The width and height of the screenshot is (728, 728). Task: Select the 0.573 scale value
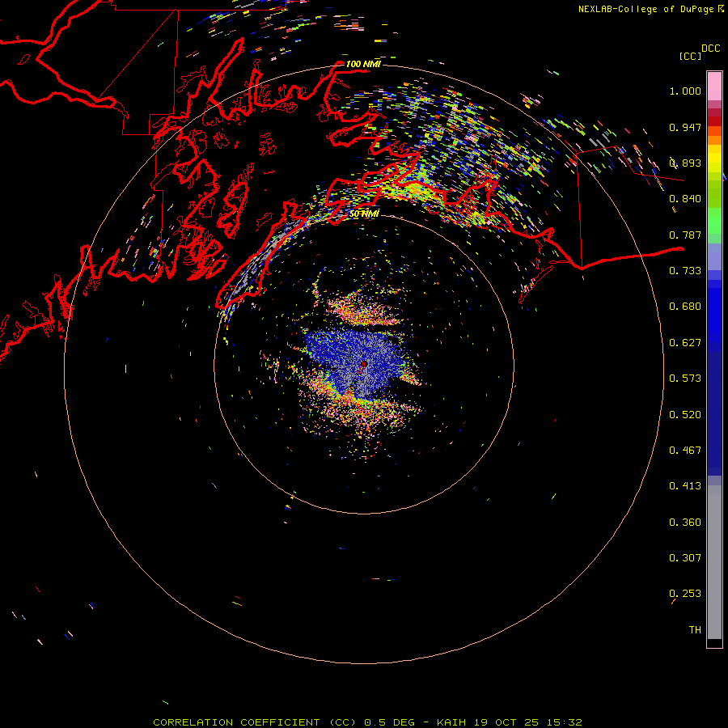(685, 379)
